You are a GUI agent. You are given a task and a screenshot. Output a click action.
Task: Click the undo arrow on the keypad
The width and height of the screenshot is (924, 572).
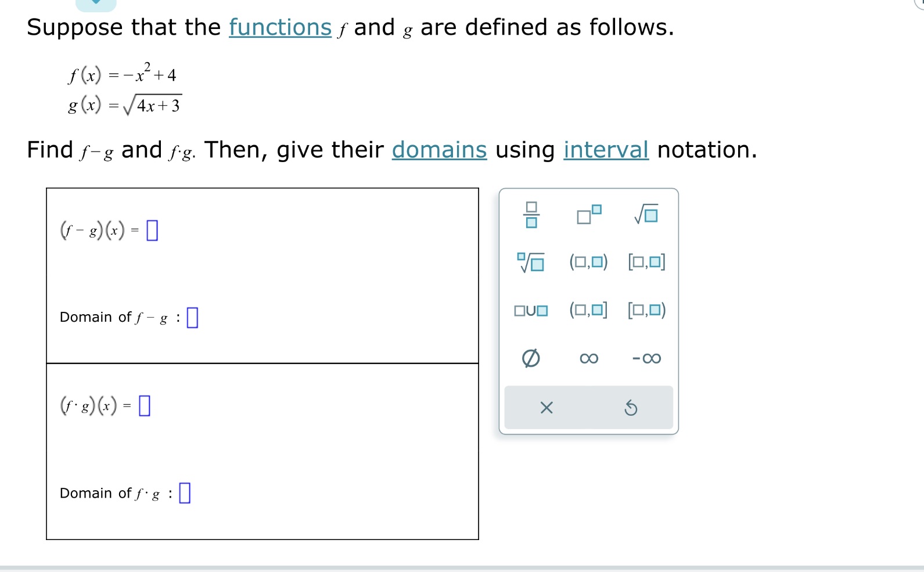coord(631,408)
